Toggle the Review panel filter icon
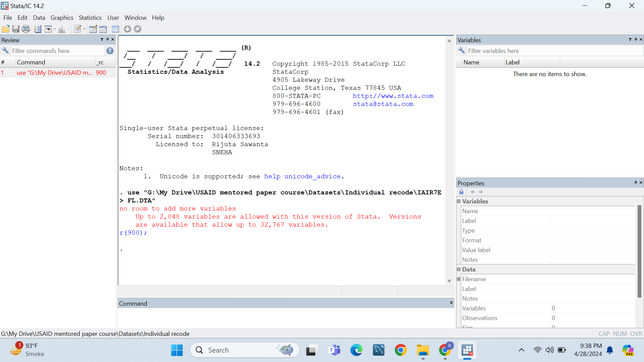 coord(102,40)
